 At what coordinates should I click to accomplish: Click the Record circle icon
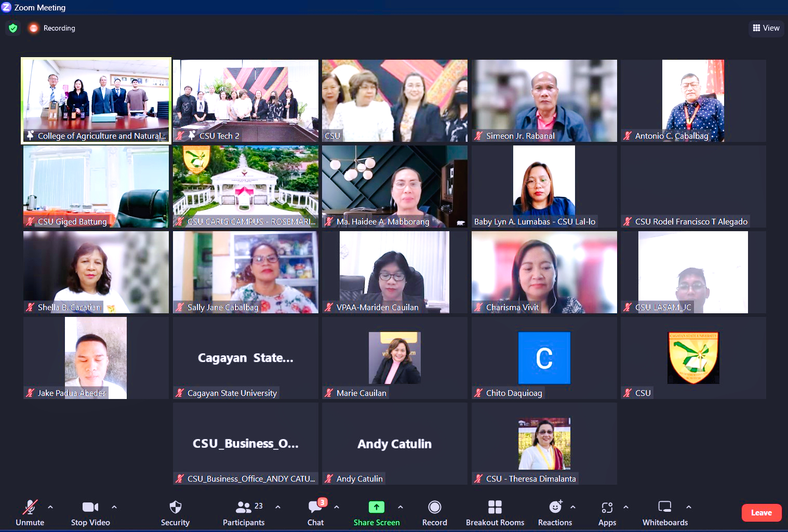tap(435, 507)
